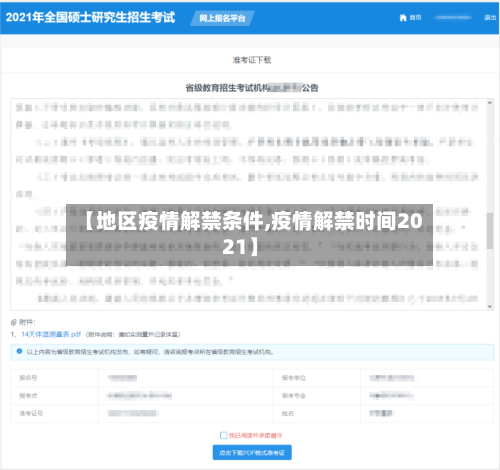
Task: Click 退出 to log out
Action: coord(490,18)
